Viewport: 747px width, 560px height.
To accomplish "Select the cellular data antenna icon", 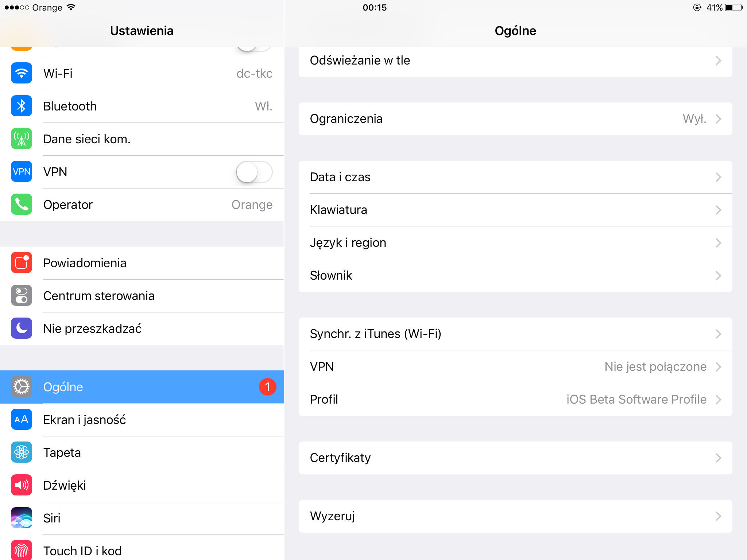I will (x=22, y=139).
